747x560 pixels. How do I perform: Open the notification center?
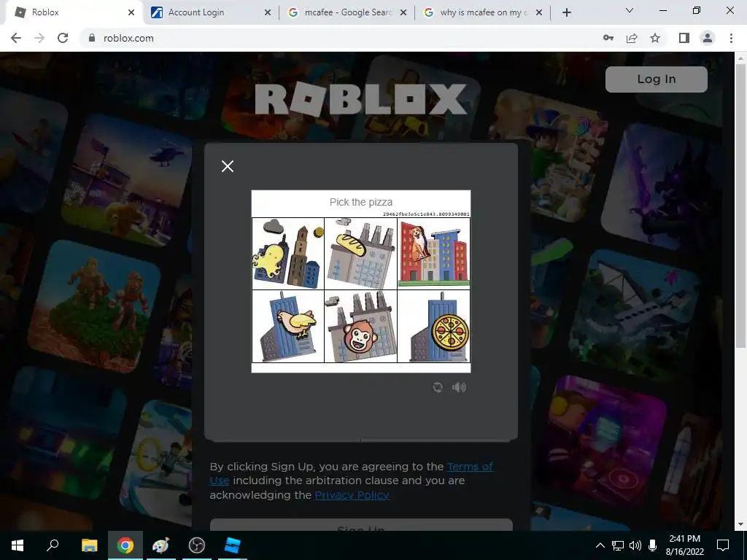tap(723, 545)
